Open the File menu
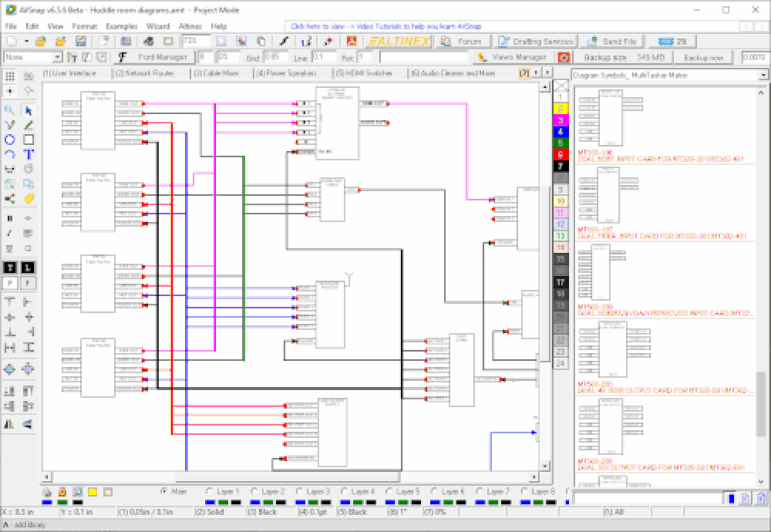This screenshot has width=771, height=532. [11, 26]
